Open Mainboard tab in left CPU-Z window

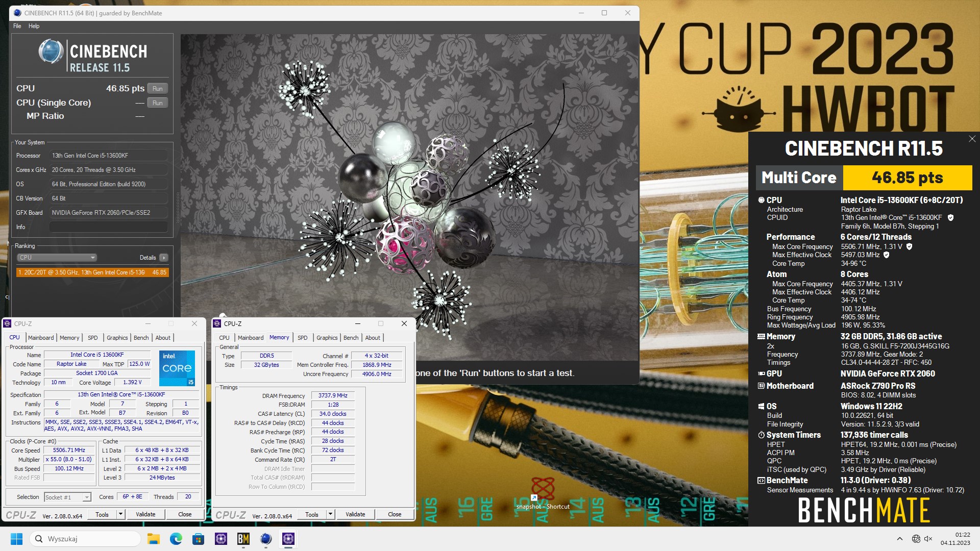tap(41, 338)
